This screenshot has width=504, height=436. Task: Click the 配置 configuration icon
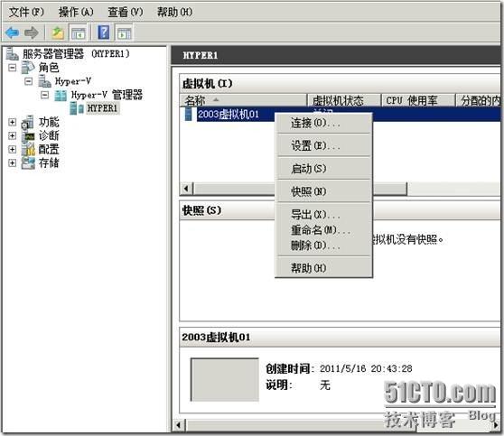tap(28, 150)
